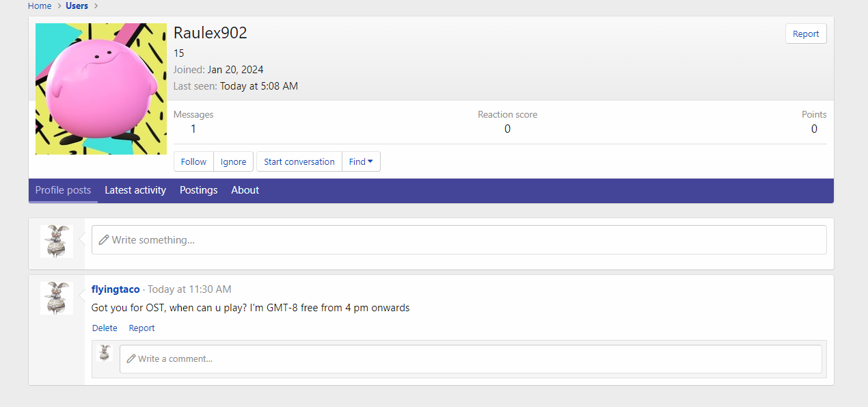This screenshot has width=868, height=407.
Task: Click Raulex902's large pink profile avatar
Action: pos(100,89)
